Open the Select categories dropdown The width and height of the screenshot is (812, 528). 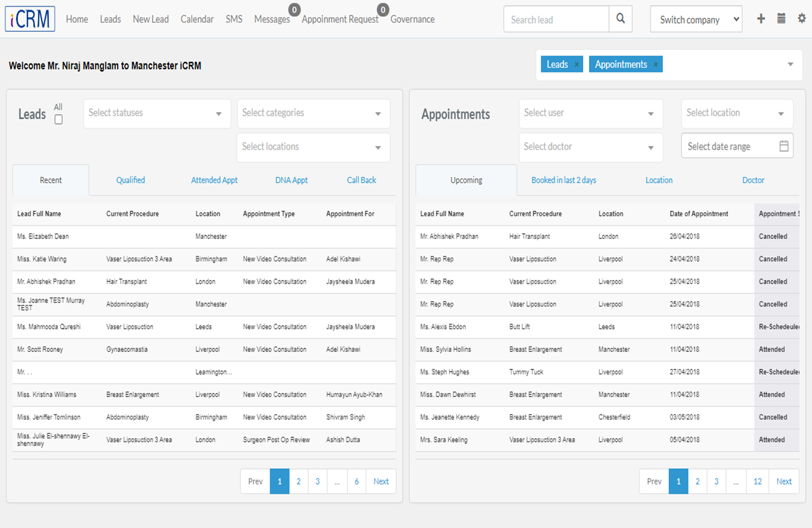tap(313, 113)
